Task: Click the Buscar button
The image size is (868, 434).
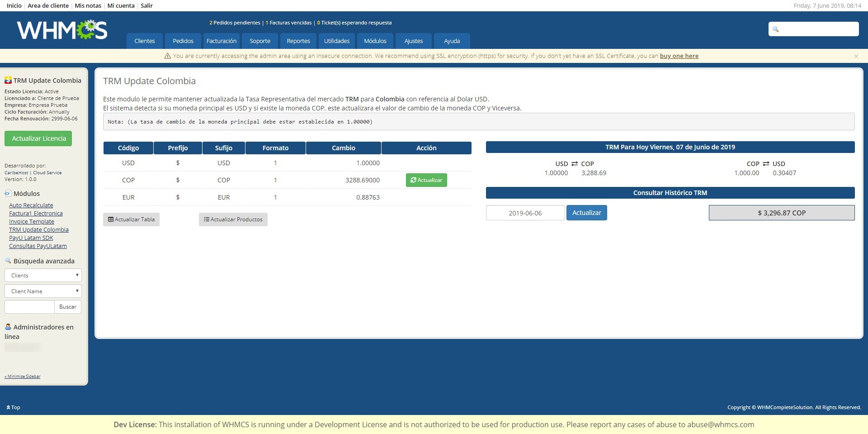Action: pyautogui.click(x=68, y=307)
